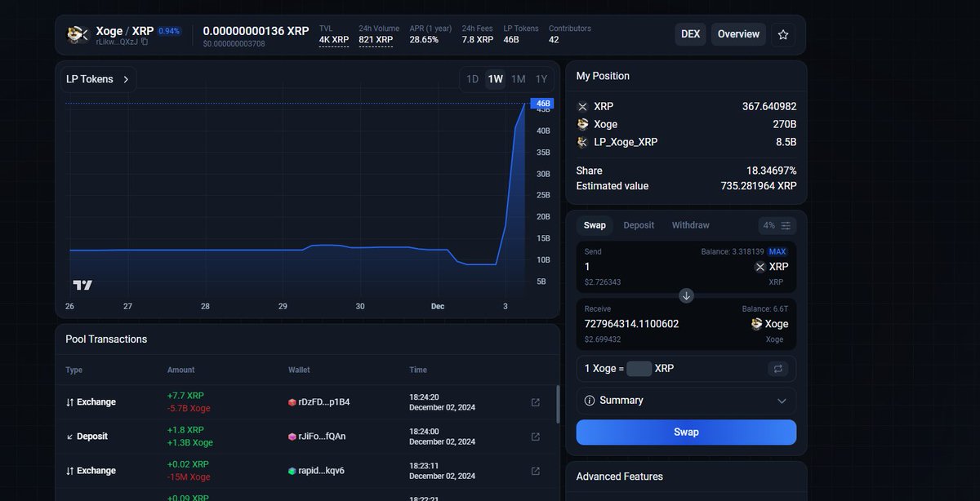Click the Advanced Features heading
This screenshot has height=501, width=980.
click(620, 477)
